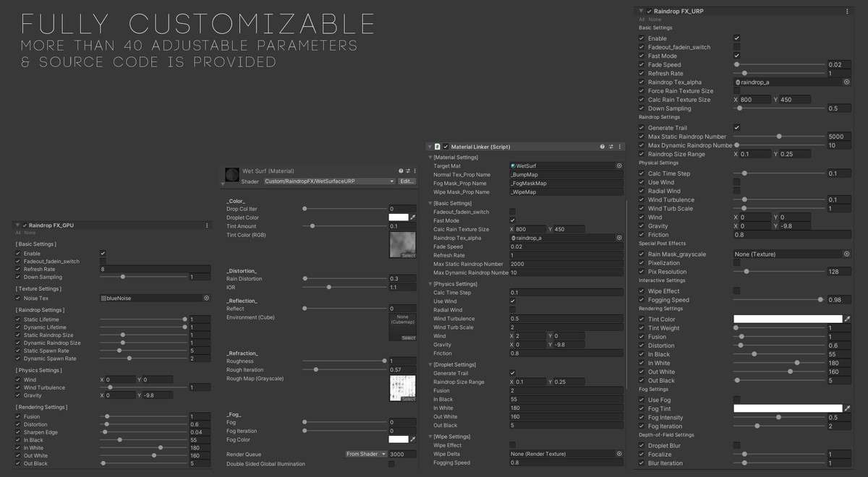
Task: Open Wet Surf material help icon
Action: pos(401,171)
